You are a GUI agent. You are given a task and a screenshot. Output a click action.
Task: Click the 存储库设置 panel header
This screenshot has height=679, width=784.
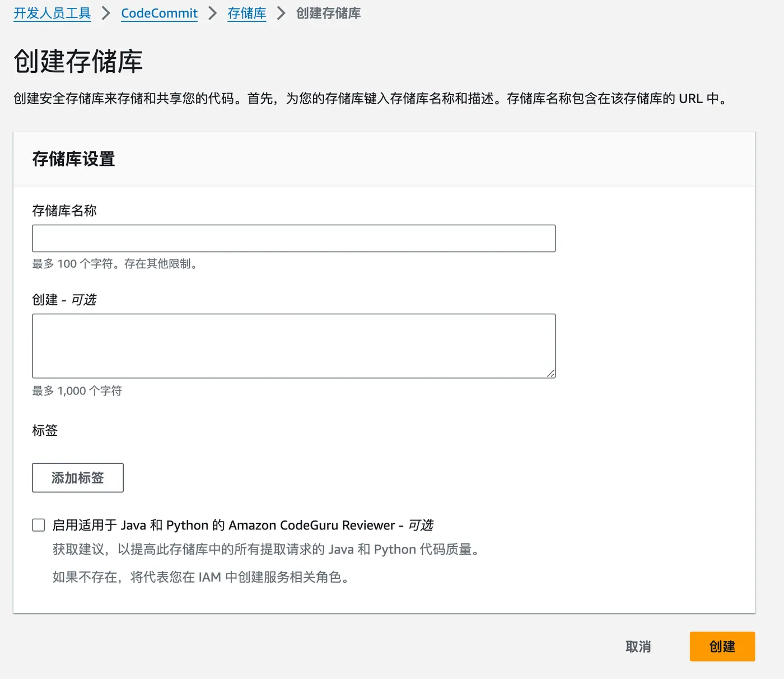(73, 159)
